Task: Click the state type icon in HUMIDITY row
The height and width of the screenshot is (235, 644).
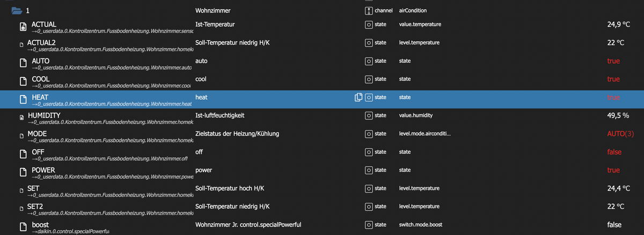Action: (x=368, y=115)
